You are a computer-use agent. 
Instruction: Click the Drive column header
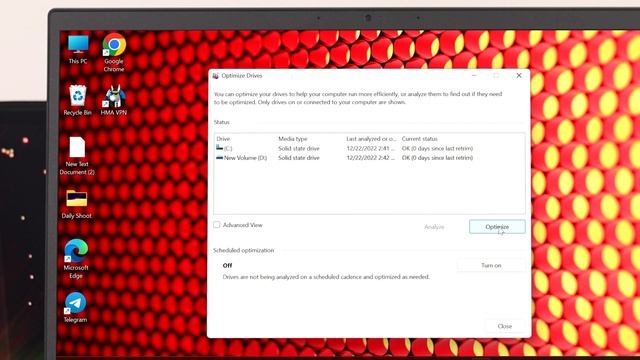(x=223, y=139)
